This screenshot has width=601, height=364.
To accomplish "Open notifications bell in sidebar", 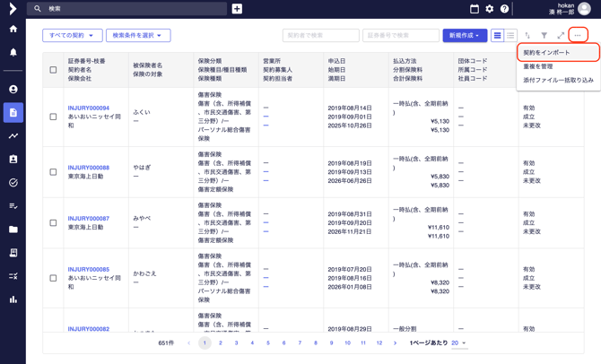I will pyautogui.click(x=13, y=52).
